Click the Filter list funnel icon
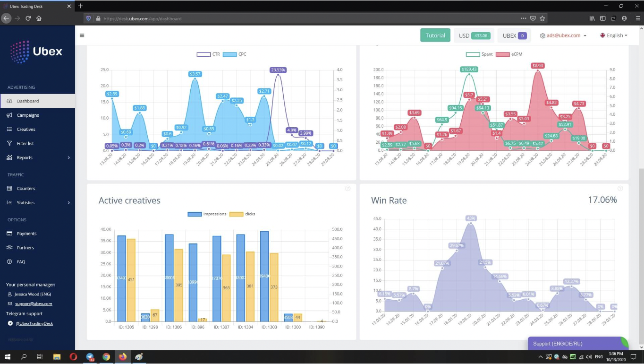This screenshot has height=364, width=644. [x=9, y=144]
